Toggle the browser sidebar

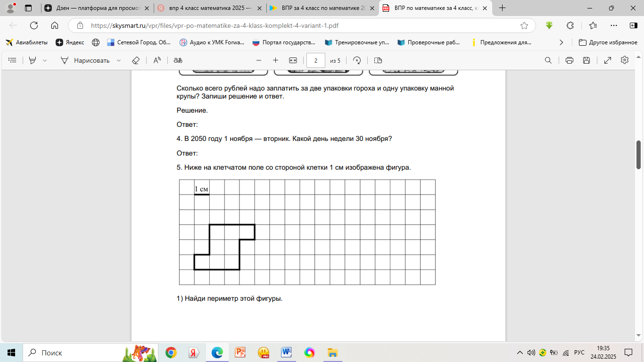click(x=634, y=25)
